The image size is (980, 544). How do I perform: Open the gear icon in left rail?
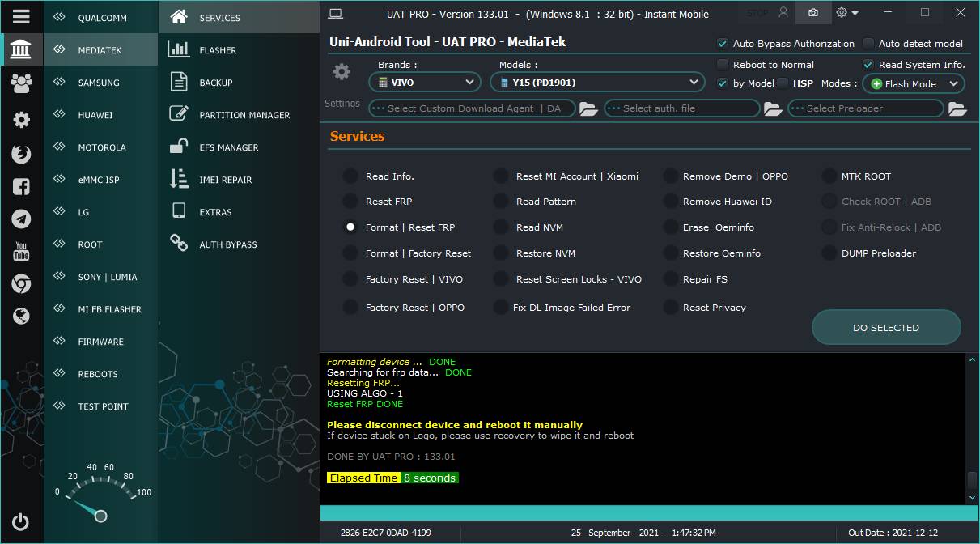click(x=21, y=120)
